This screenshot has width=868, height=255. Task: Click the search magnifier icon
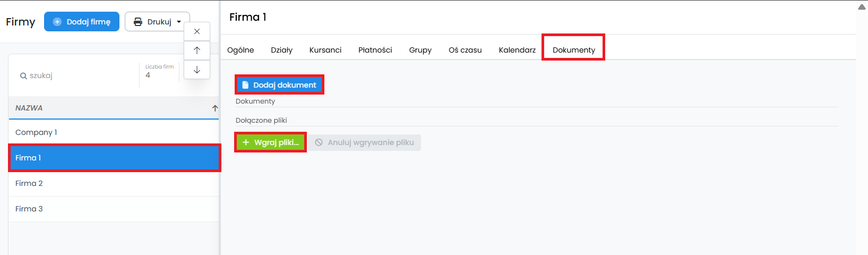coord(23,76)
